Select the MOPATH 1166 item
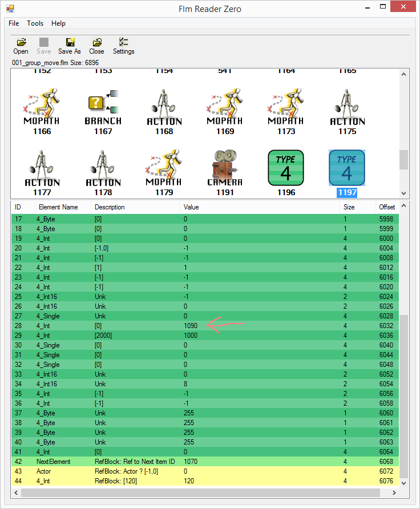420x509 pixels. pyautogui.click(x=42, y=112)
